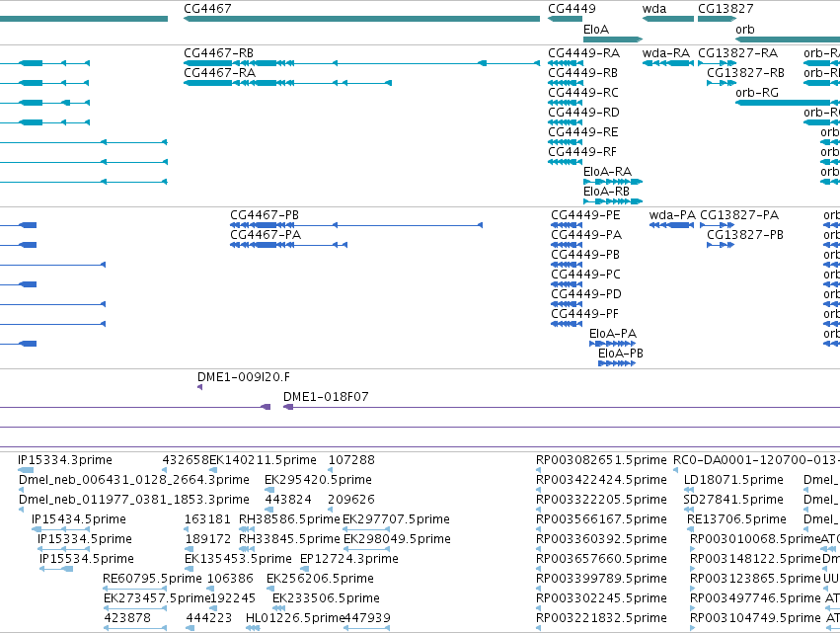Select the CG13827-RA transcript label

click(x=737, y=53)
